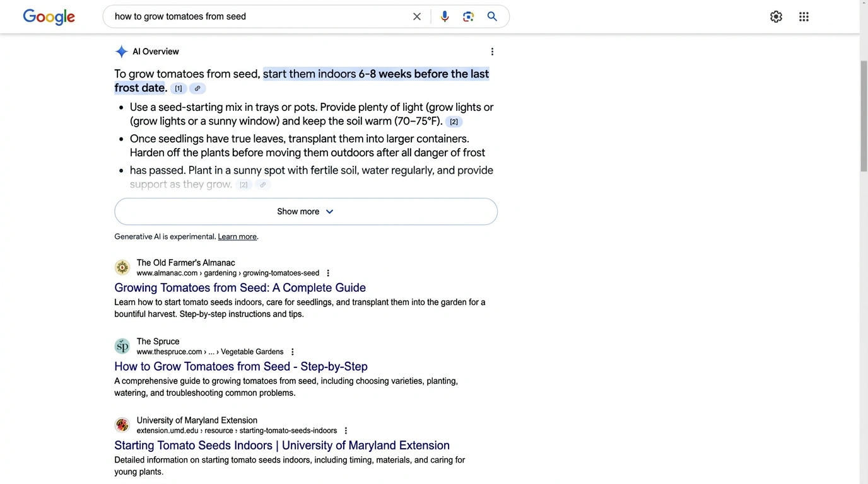Open more options for extension.umd.edu result

[x=346, y=431]
